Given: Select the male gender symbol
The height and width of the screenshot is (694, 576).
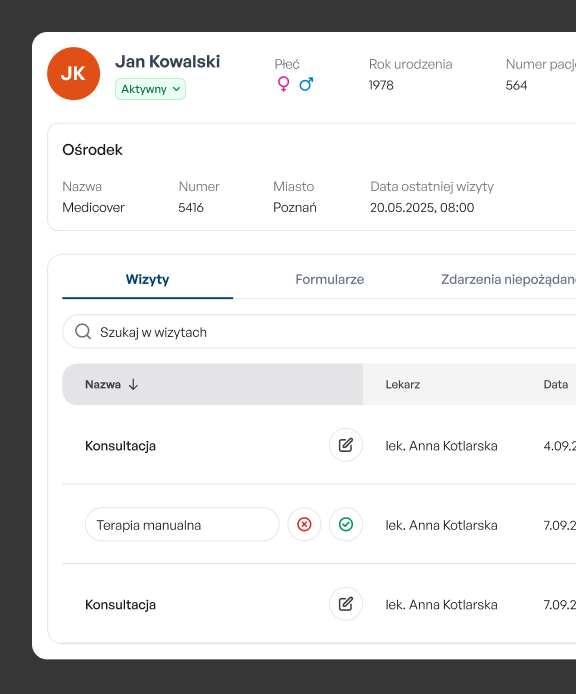Looking at the screenshot, I should 306,84.
